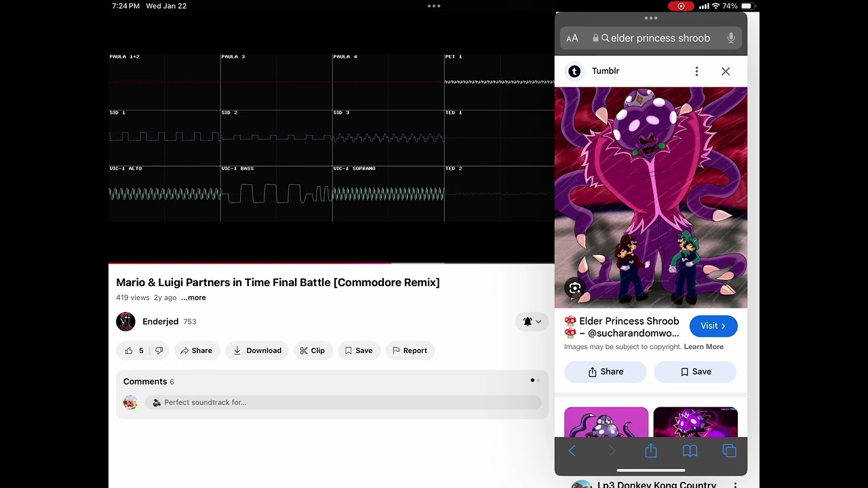Open the 'Perfect soundtrack for...' comment
Screen dimensions: 868x488
(x=343, y=403)
